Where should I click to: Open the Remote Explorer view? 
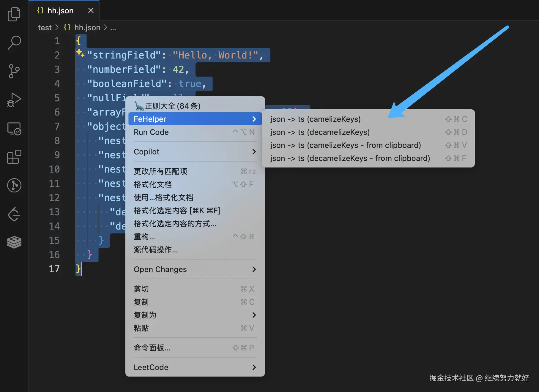tap(14, 129)
